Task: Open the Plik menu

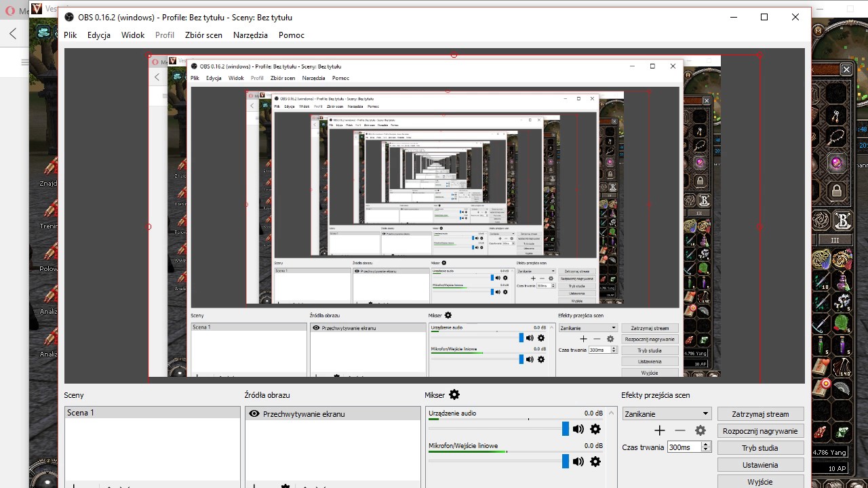Action: tap(71, 35)
